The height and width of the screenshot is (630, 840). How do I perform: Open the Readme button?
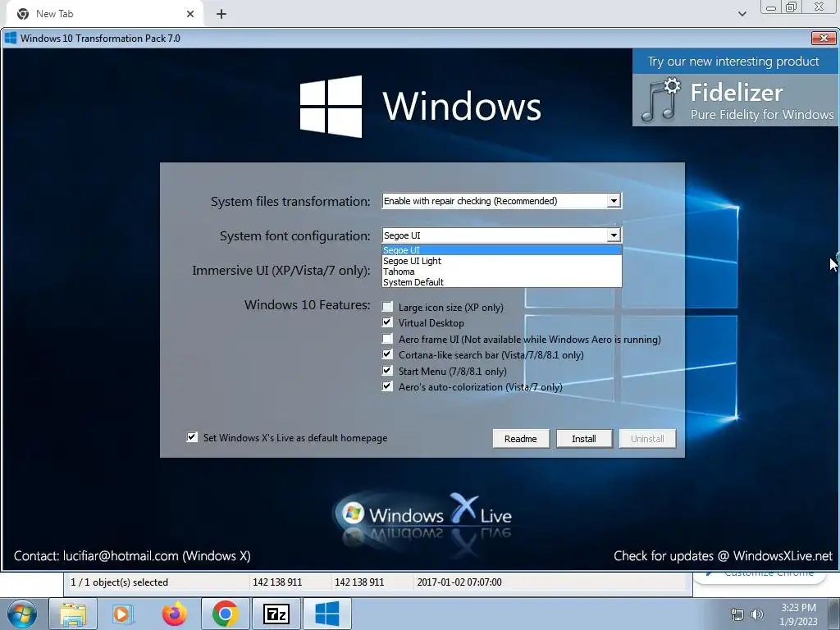tap(521, 439)
